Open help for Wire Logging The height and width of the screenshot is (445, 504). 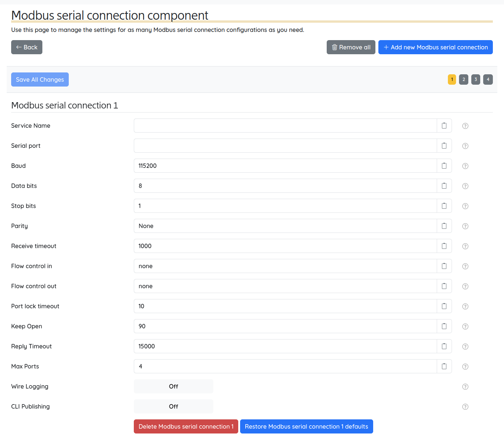point(465,387)
